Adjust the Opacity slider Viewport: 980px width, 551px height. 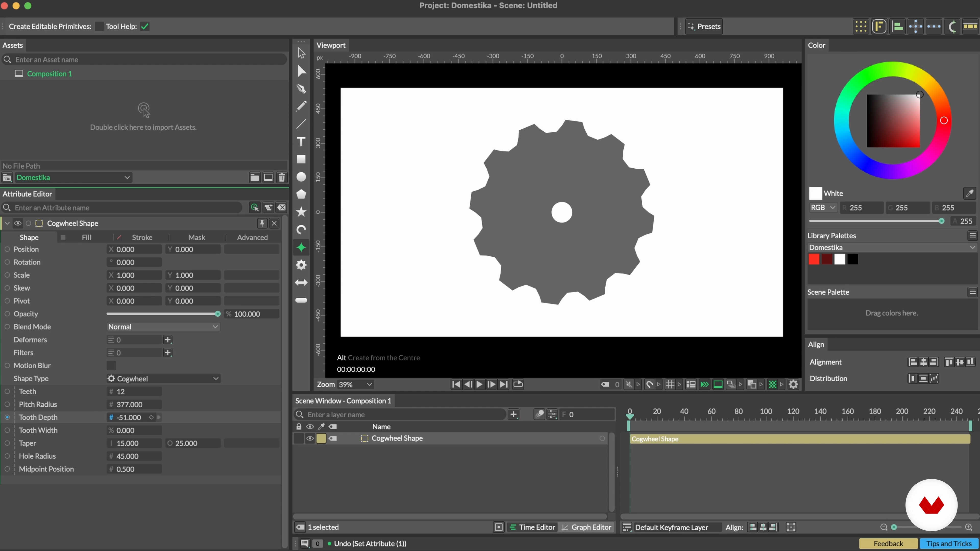click(x=163, y=314)
